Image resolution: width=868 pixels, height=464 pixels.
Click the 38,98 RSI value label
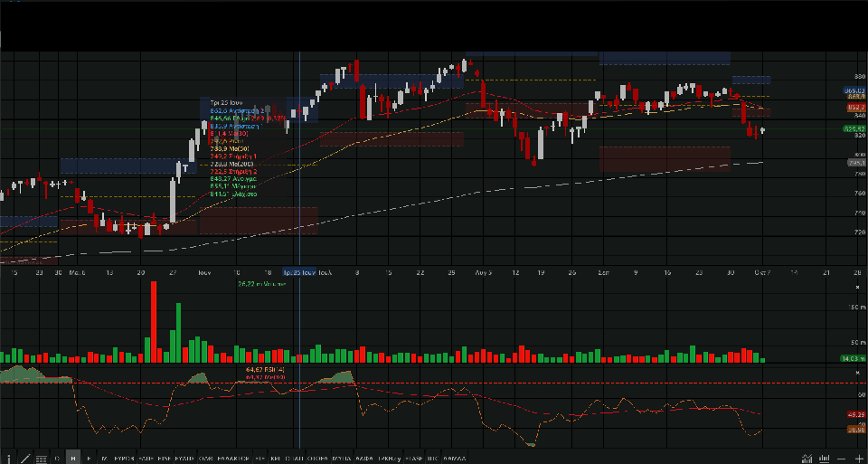(x=856, y=429)
